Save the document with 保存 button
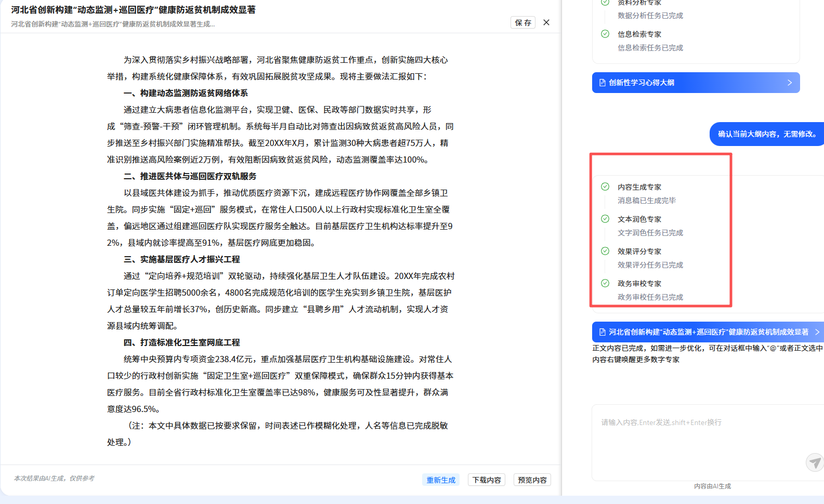Viewport: 824px width, 504px height. [x=523, y=22]
